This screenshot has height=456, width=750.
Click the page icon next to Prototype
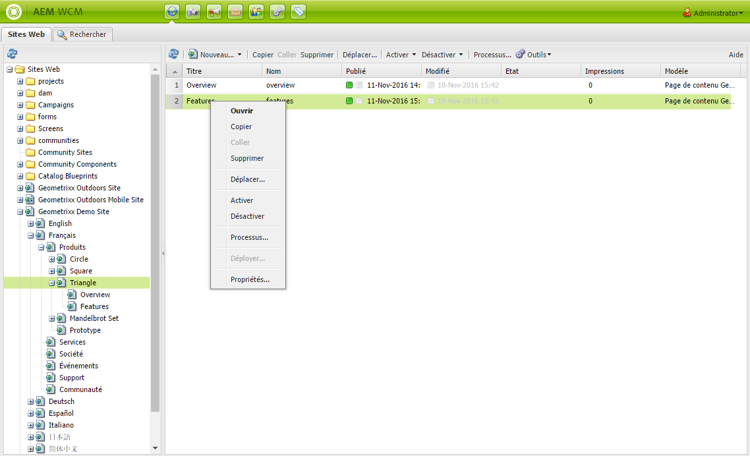tap(61, 330)
